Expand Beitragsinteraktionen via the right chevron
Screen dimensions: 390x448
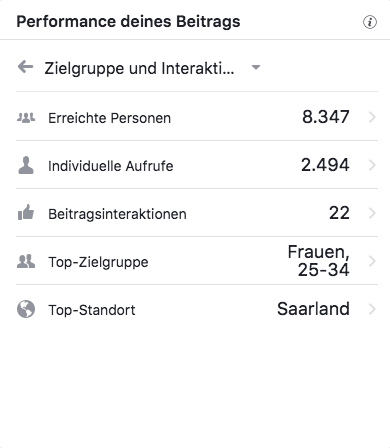372,213
